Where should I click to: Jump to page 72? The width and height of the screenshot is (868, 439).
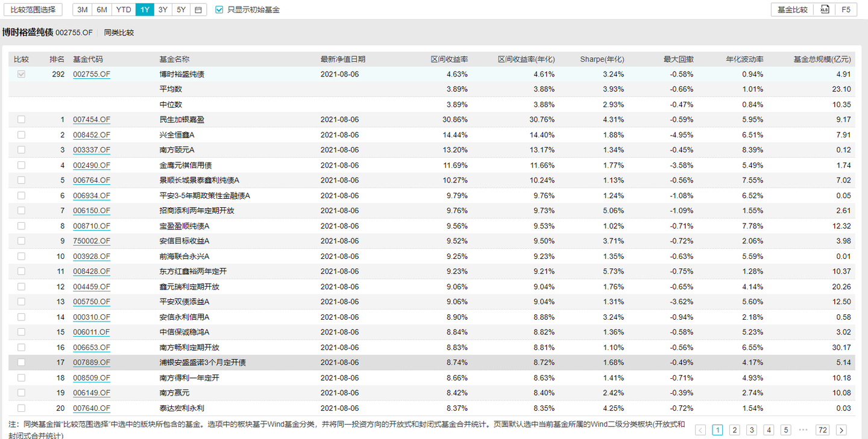(x=822, y=430)
